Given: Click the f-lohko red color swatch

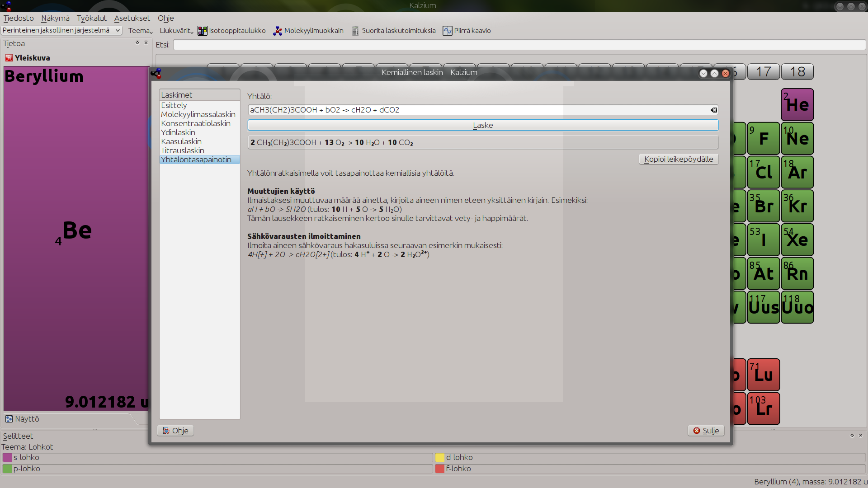Looking at the screenshot, I should pyautogui.click(x=440, y=469).
